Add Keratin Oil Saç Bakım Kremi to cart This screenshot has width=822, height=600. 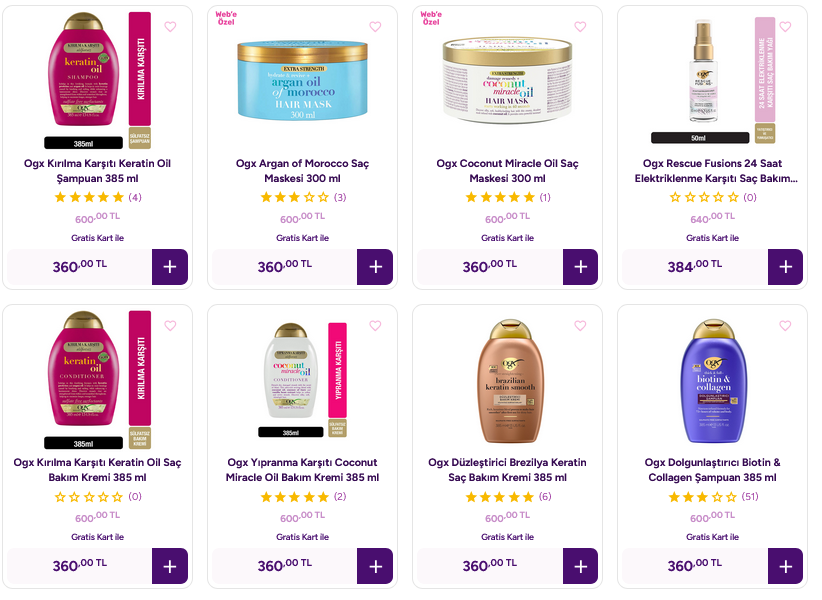coord(170,566)
